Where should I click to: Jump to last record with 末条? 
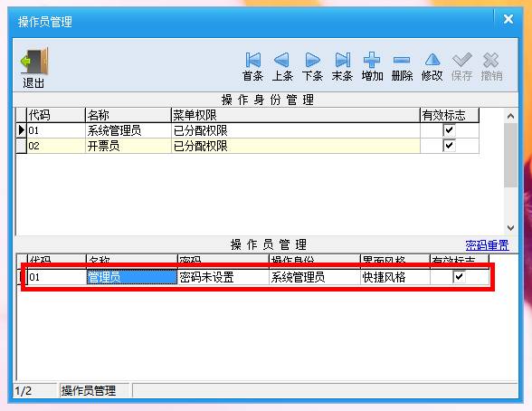pyautogui.click(x=342, y=60)
